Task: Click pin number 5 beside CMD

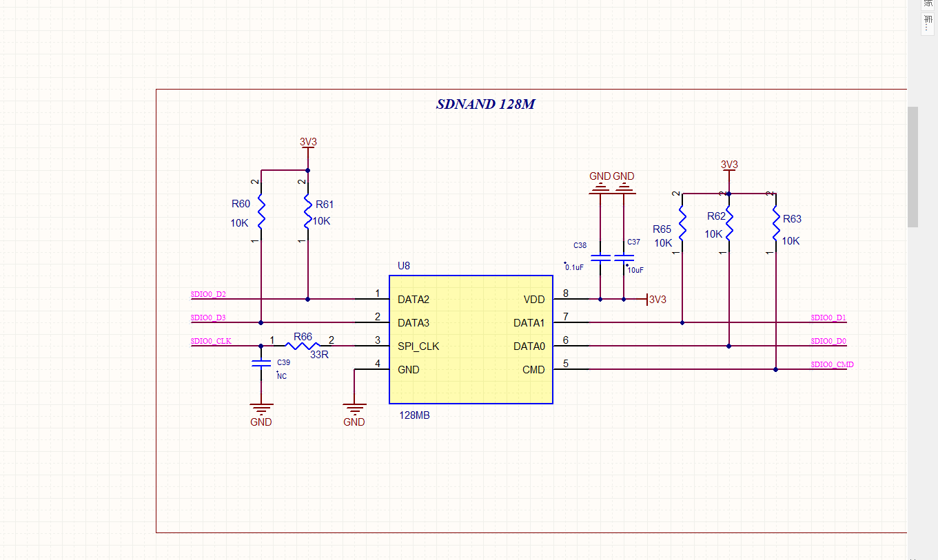Action: 566,364
